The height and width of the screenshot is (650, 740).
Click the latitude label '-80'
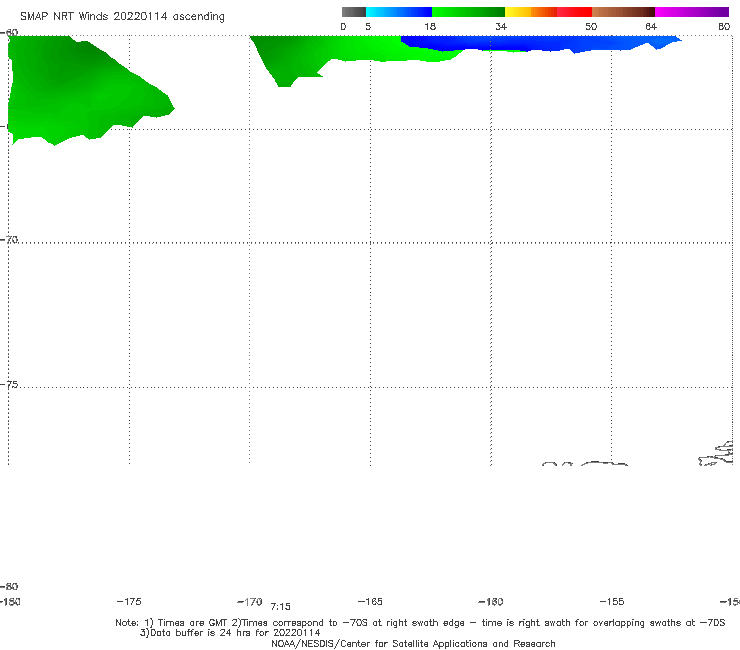point(9,587)
